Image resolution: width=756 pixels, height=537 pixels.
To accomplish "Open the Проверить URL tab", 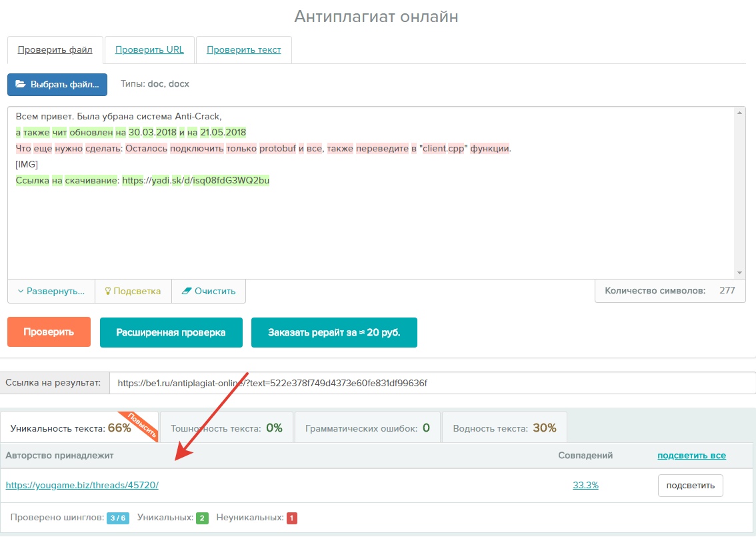I will pos(149,49).
